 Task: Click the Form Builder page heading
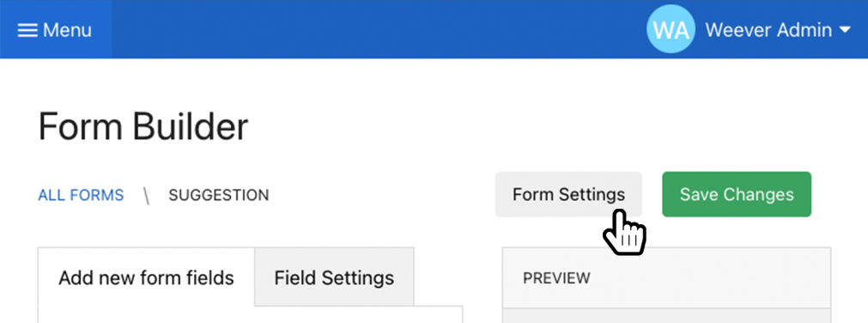(x=143, y=127)
